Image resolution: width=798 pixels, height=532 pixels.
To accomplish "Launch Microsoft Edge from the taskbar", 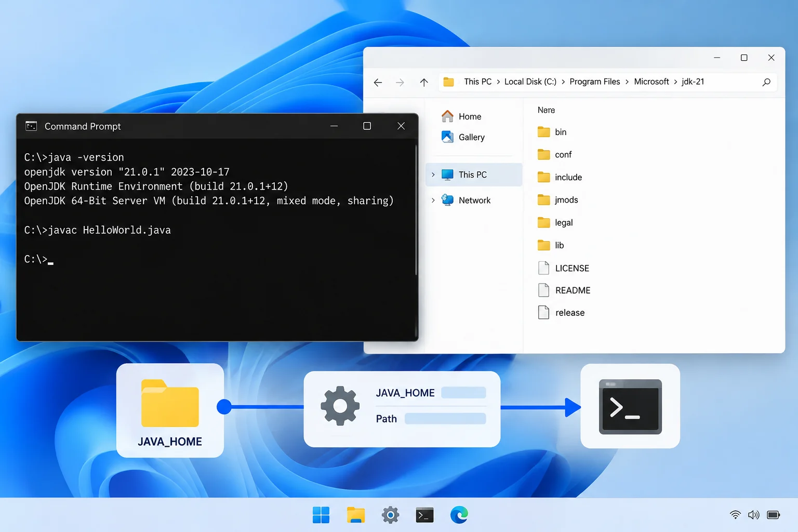I will [459, 515].
